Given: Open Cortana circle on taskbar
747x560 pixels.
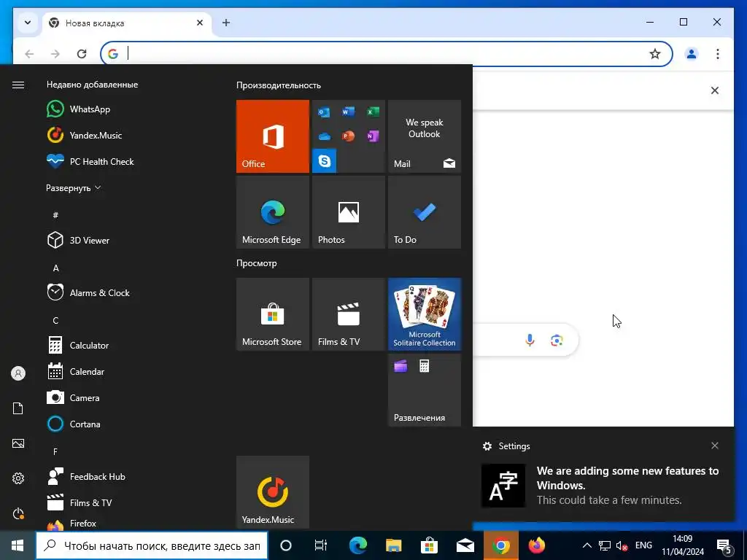Looking at the screenshot, I should 286,545.
